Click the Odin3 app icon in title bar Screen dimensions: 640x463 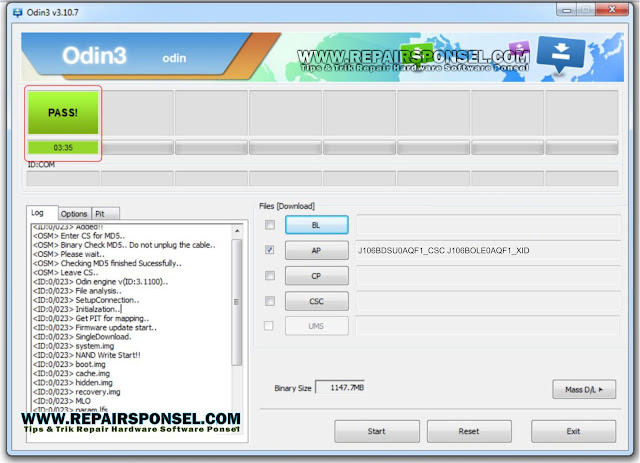[17, 13]
